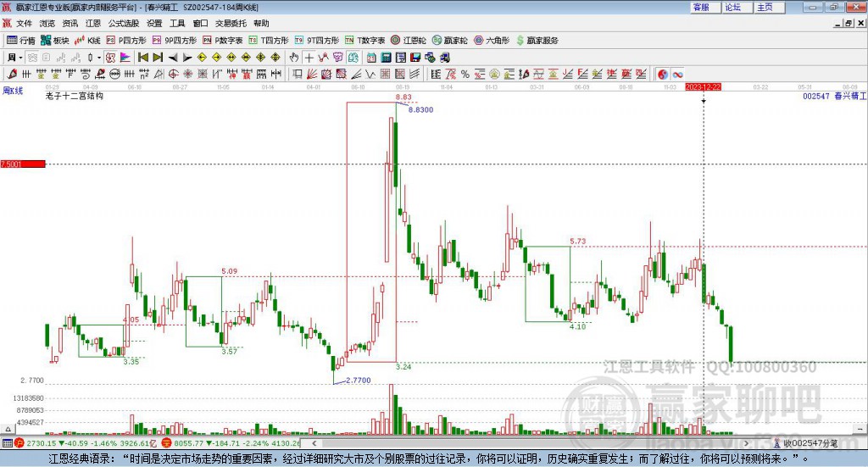868x467 pixels.
Task: Toggle the crosshair cursor tool
Action: coord(309,58)
